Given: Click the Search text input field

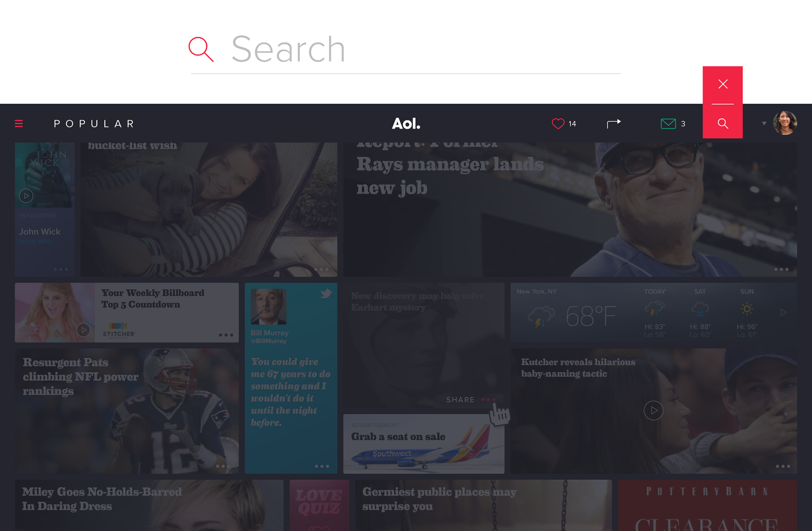Looking at the screenshot, I should point(406,49).
